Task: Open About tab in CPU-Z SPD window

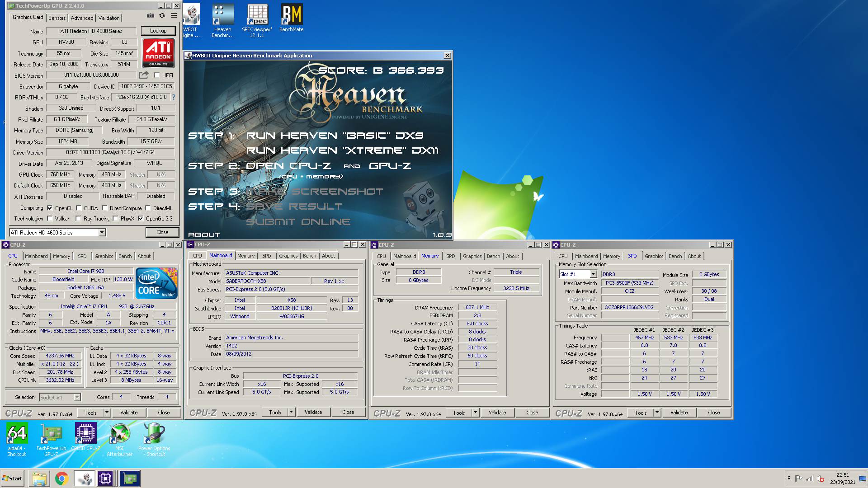Action: (694, 256)
